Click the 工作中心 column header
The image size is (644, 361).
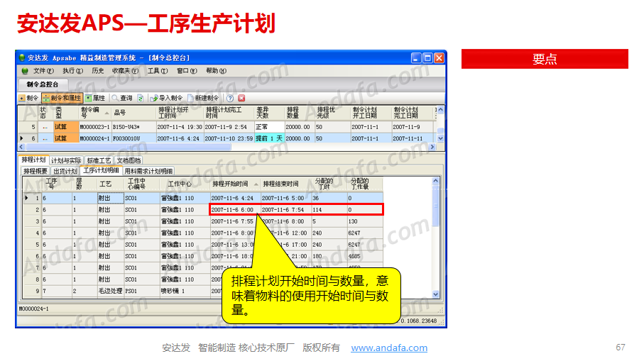tap(185, 184)
